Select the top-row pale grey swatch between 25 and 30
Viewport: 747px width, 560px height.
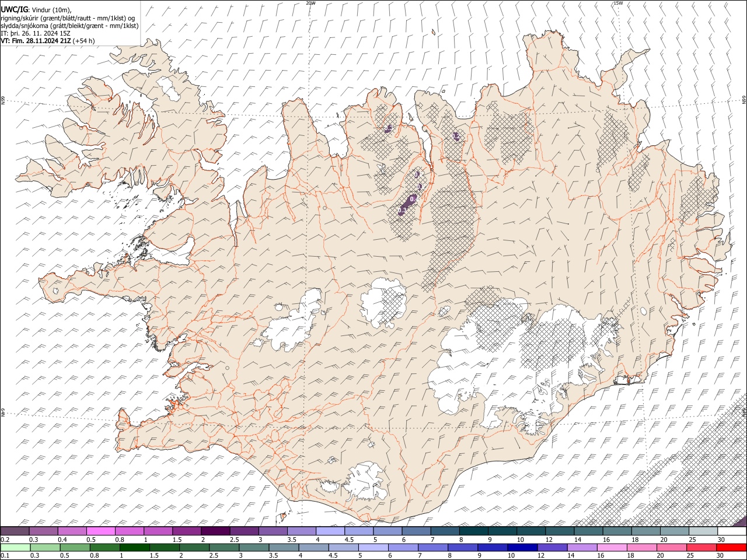pos(703,531)
